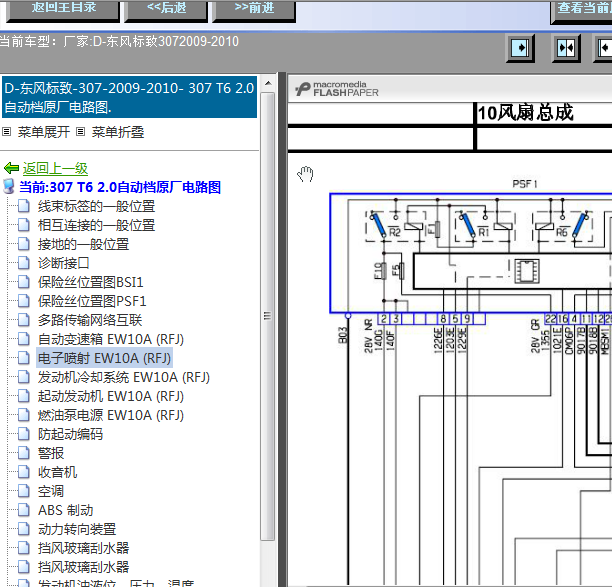612x587 pixels.
Task: Select 当前:307 T6 2.0自动档原厂电路图 heading
Action: (120, 187)
